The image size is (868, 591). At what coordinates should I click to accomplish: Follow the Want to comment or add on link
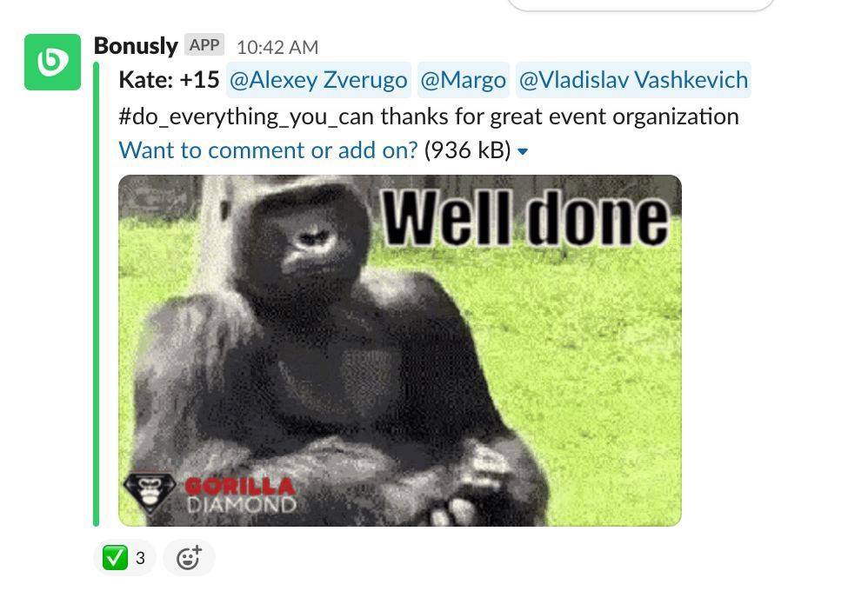point(268,150)
